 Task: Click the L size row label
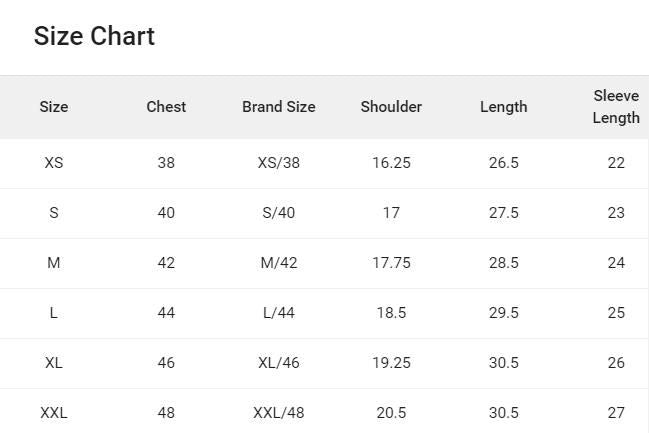tap(54, 313)
